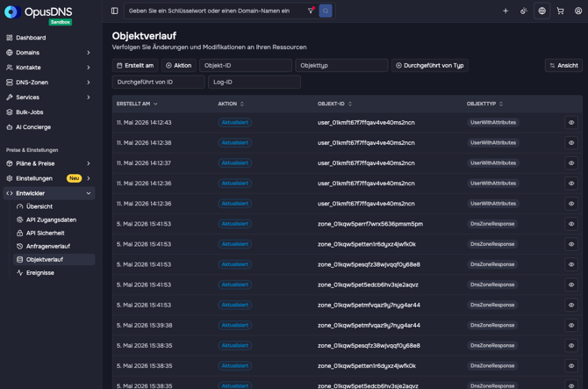Focus the Log-ID filter field
Image resolution: width=588 pixels, height=389 pixels.
pos(255,82)
